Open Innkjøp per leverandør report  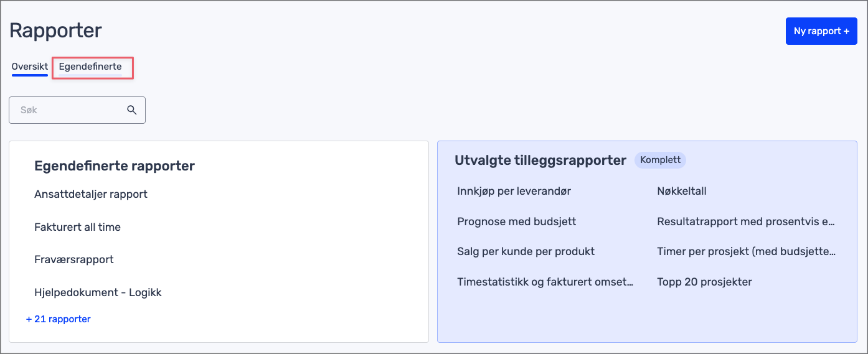click(x=514, y=191)
